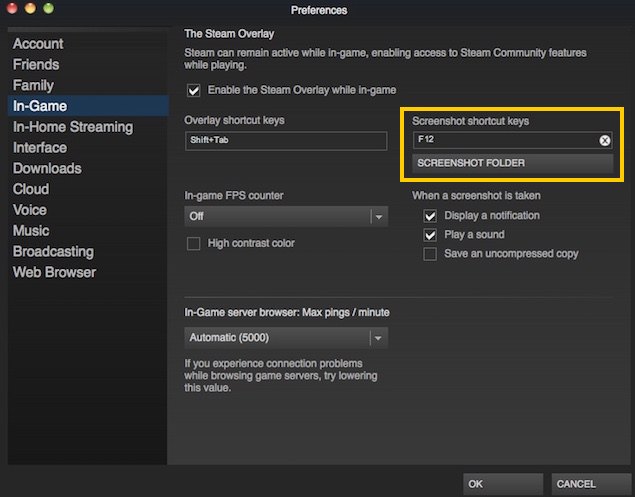Toggle Enable the Steam Overlay while in-game

(x=194, y=90)
